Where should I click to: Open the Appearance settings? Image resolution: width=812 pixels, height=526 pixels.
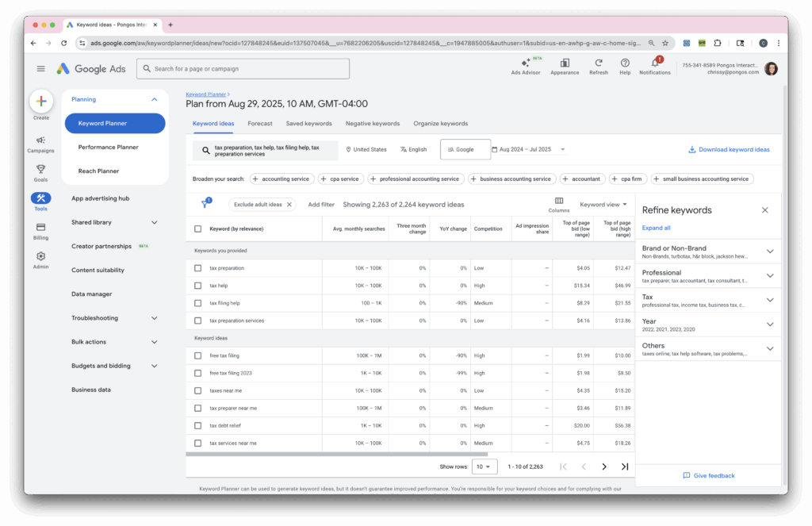565,67
